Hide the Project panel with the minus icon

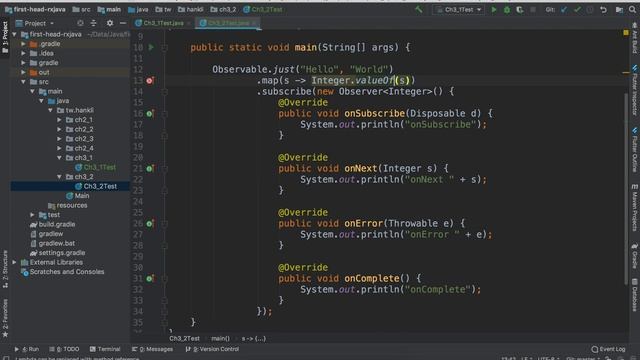(x=122, y=23)
